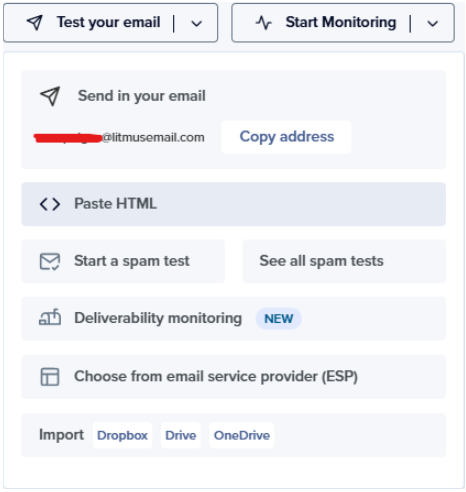Viewport: 466px width, 492px height.
Task: Start a spam test
Action: pos(123,261)
